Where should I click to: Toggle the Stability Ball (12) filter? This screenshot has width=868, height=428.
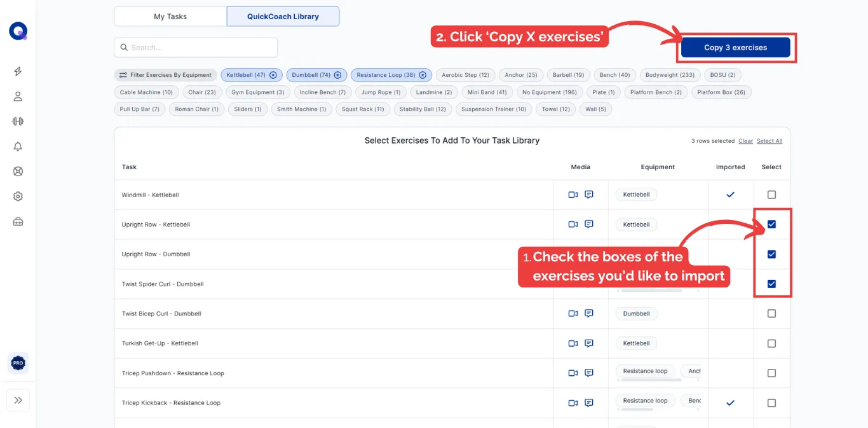(x=423, y=109)
